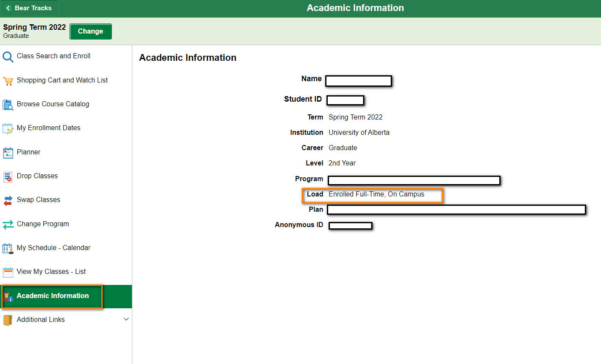
Task: Open Shopping Cart and Watch List
Action: tap(62, 80)
